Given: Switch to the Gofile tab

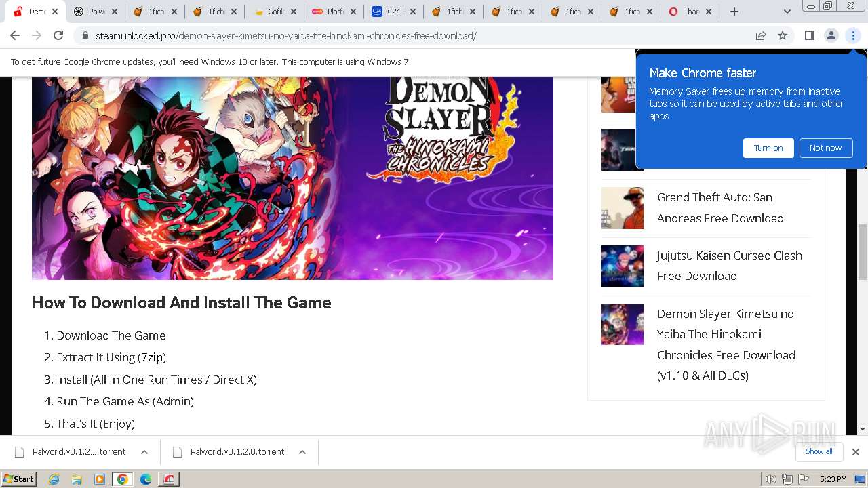Looking at the screenshot, I should [x=269, y=12].
